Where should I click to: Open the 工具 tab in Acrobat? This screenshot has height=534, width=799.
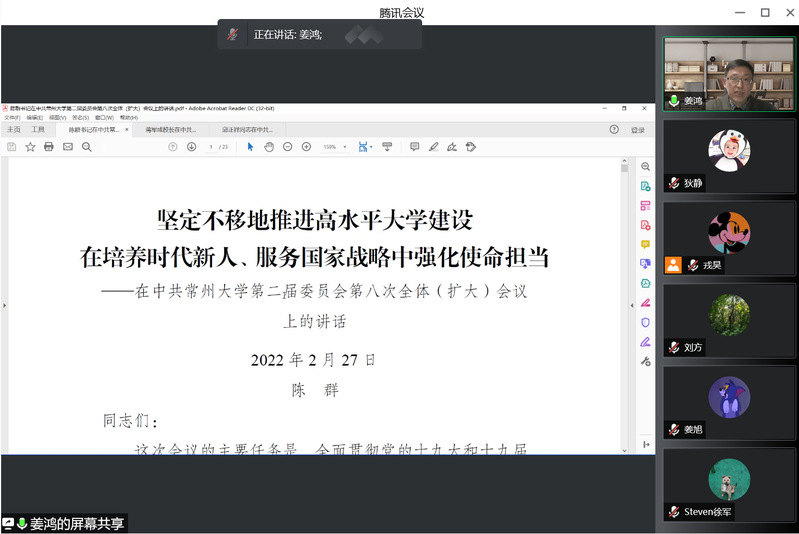(x=38, y=130)
